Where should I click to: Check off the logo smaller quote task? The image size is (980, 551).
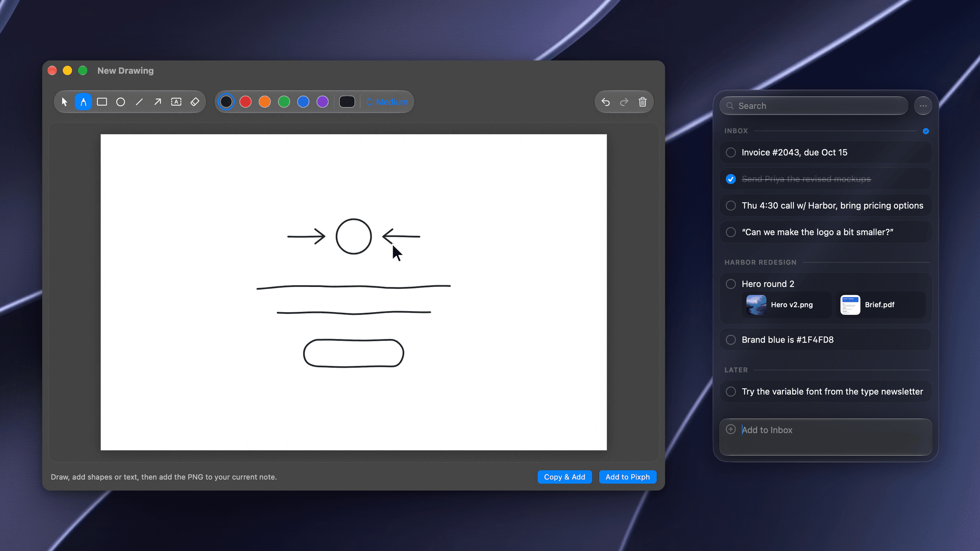pos(731,232)
